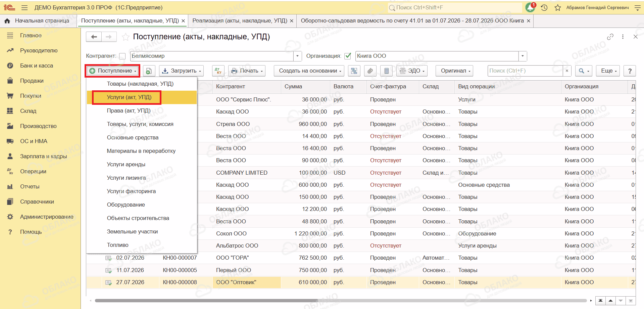
Task: Click the notifications bell icon
Action: click(x=531, y=7)
